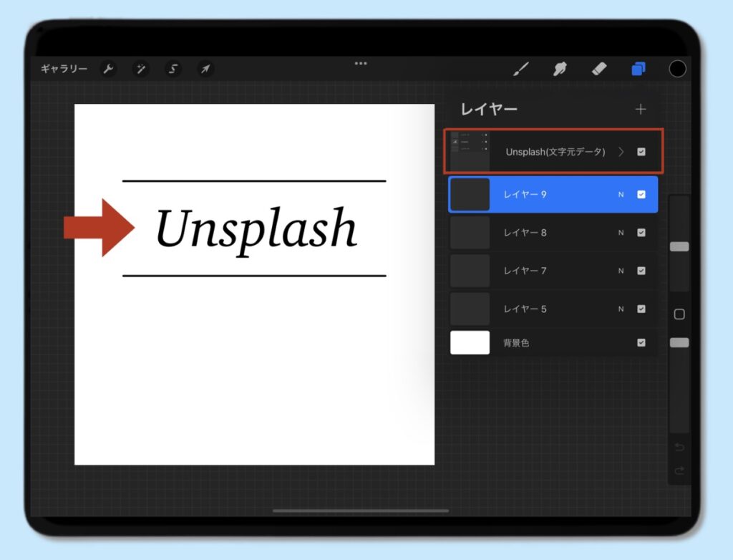Tap the Unsplash group thumbnail
733x560 pixels.
click(470, 151)
